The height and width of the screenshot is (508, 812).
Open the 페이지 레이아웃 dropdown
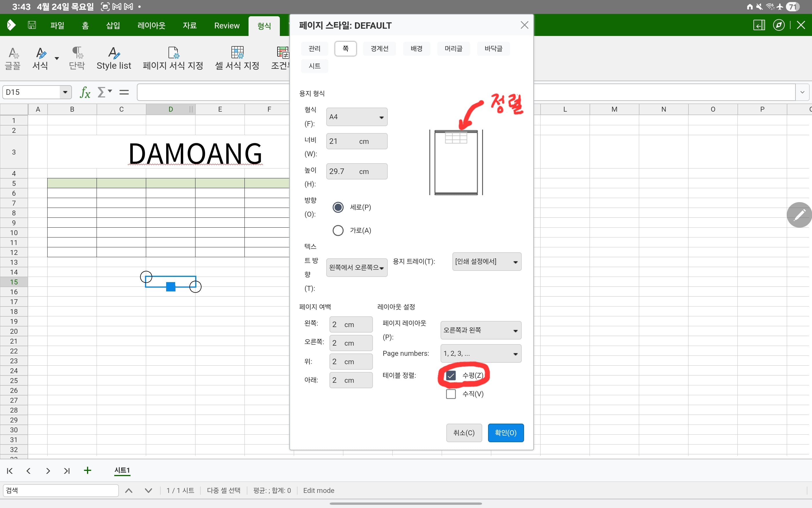pos(481,330)
